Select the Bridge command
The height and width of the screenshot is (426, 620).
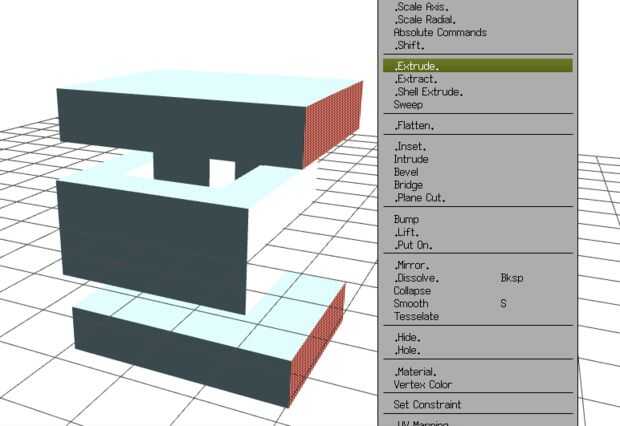[478, 185]
